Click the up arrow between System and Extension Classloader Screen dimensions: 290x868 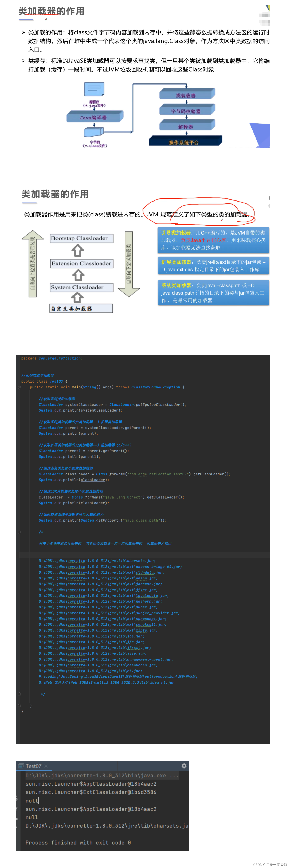coord(78,275)
